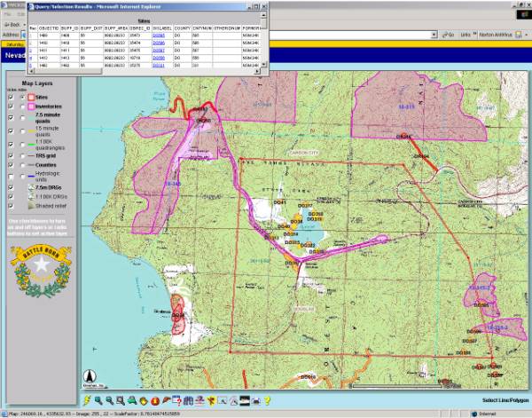
Task: Toggle visibility checkbox for Sites layer
Action: tap(11, 96)
